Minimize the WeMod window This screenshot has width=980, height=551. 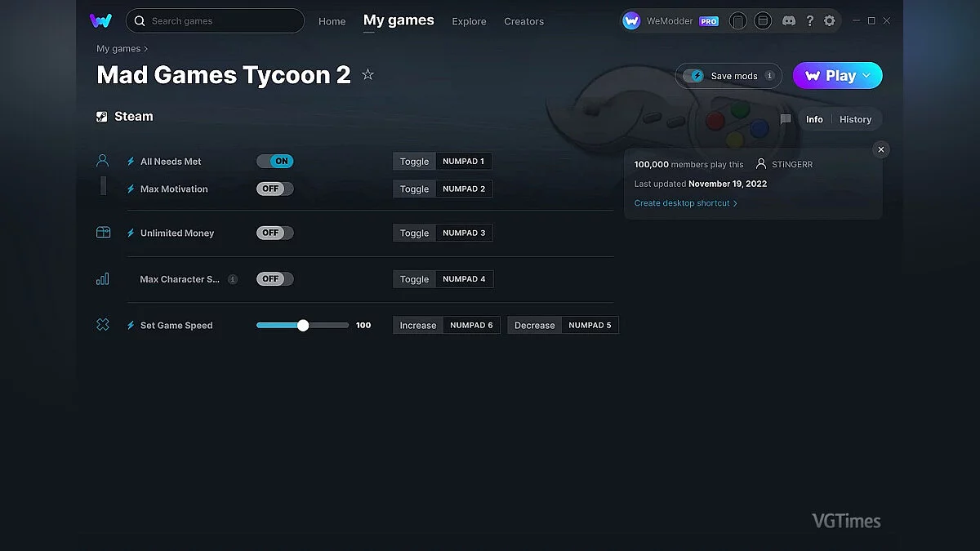pos(856,20)
